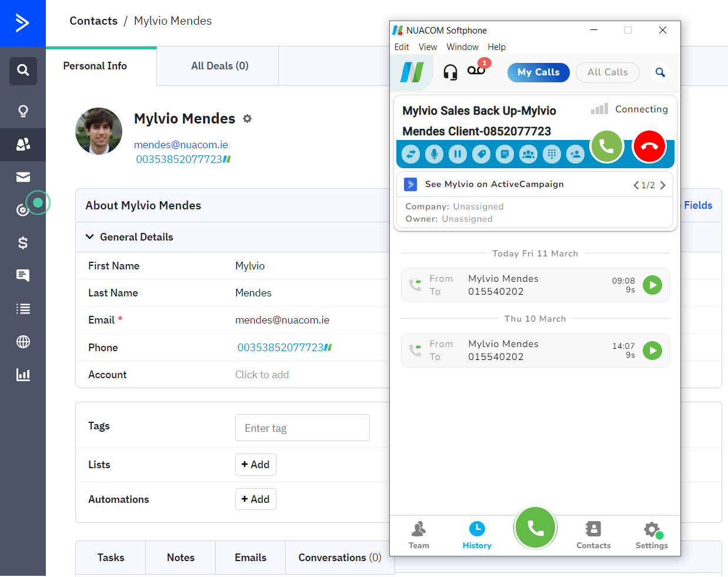728x577 pixels.
Task: Toggle My Calls filter in softphone
Action: coord(539,72)
